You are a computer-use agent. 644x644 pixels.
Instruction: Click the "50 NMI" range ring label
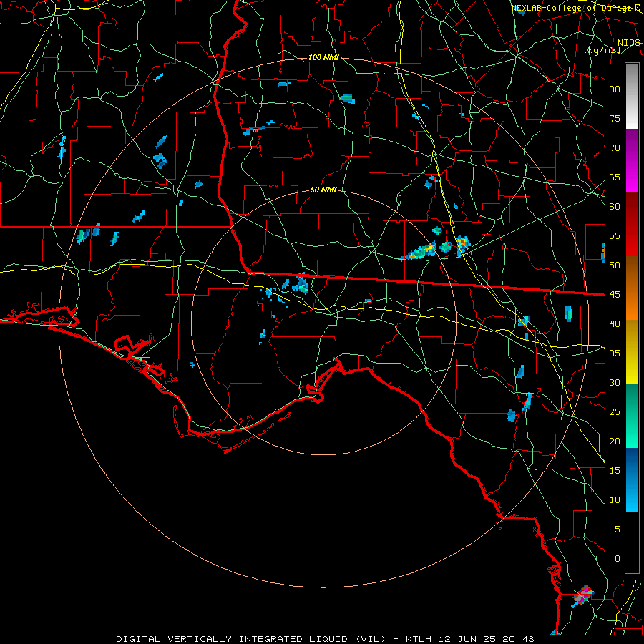[323, 190]
